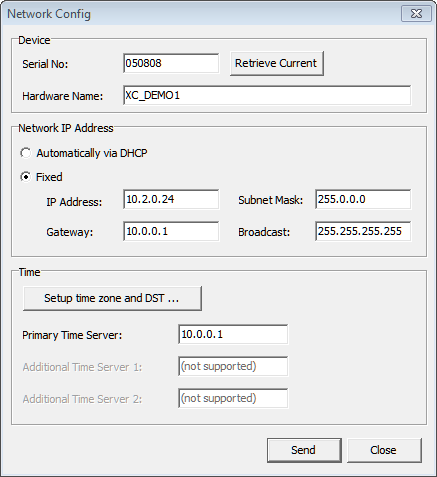Click the Broadcast address field
The width and height of the screenshot is (437, 477).
tap(363, 231)
